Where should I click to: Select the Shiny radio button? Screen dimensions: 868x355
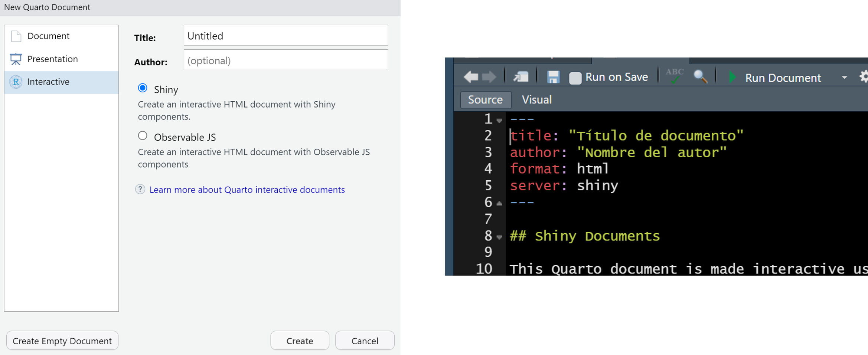tap(143, 88)
